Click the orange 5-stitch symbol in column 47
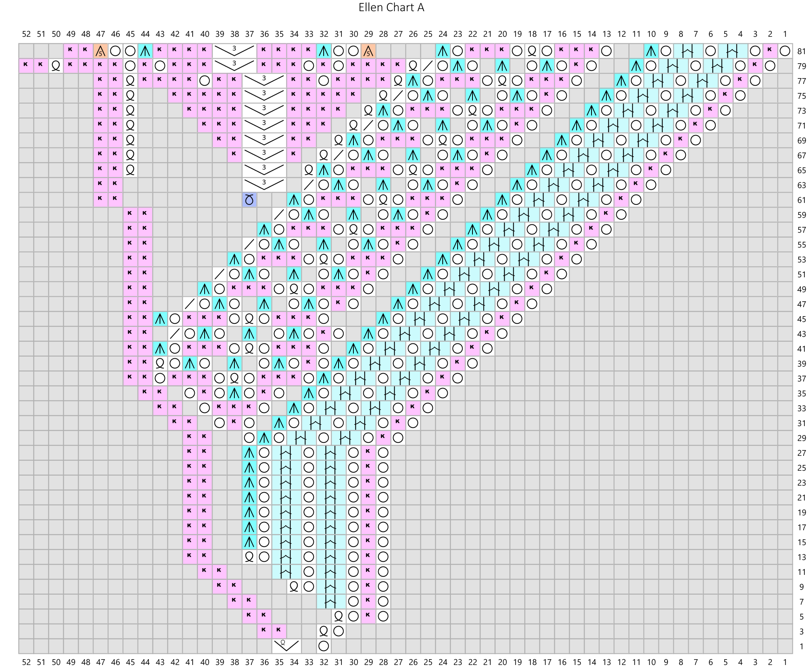Image resolution: width=811 pixels, height=672 pixels. [x=100, y=51]
